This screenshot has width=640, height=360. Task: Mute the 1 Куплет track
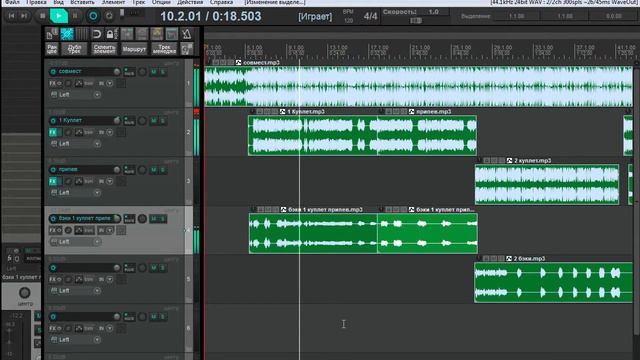click(x=154, y=121)
